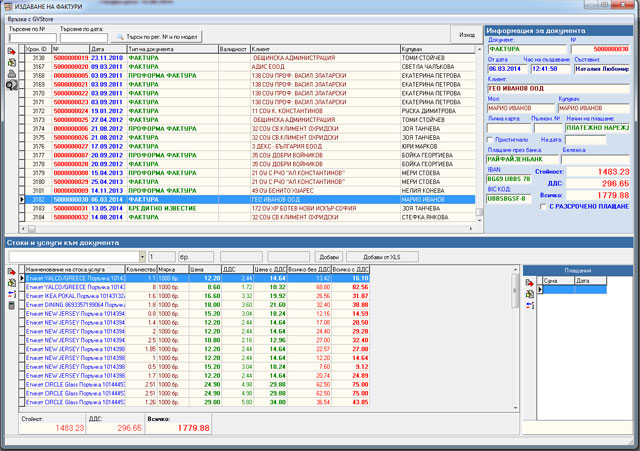Click the Начин на плащане field

click(x=598, y=128)
